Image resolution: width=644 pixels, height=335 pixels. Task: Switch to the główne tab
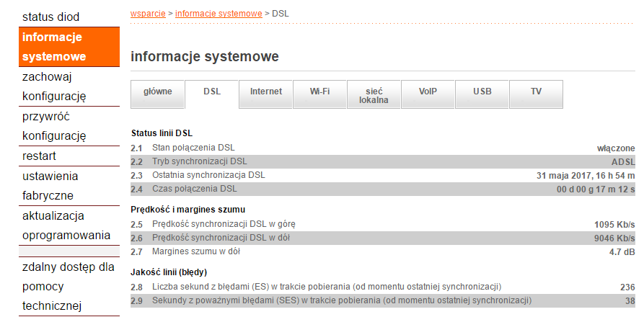point(157,92)
